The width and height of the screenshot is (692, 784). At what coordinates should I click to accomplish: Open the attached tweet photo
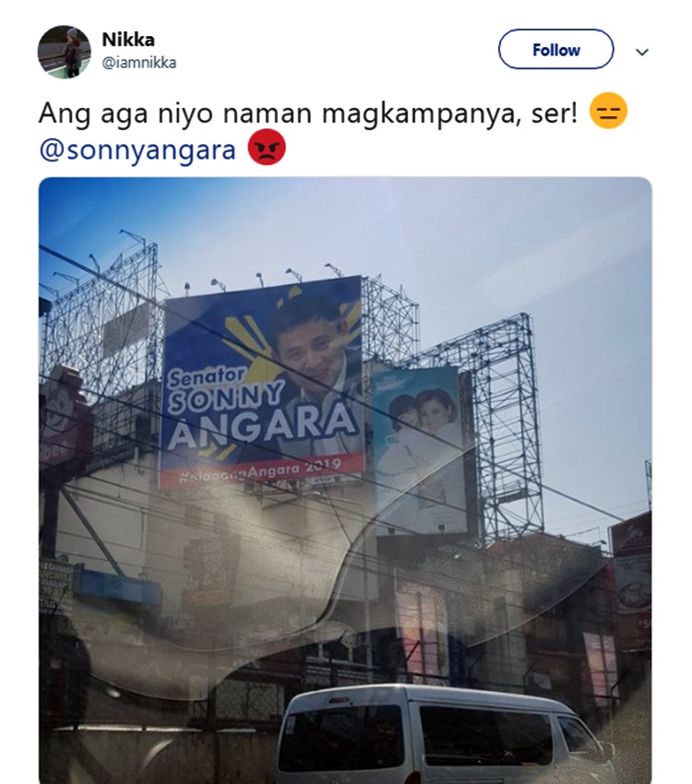point(345,480)
